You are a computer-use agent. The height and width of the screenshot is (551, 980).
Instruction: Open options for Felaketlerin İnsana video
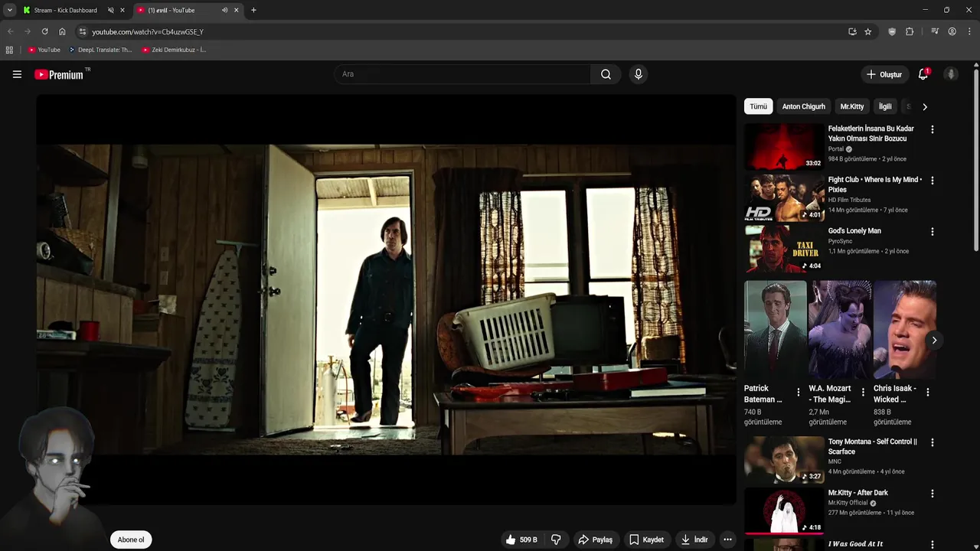(x=932, y=130)
